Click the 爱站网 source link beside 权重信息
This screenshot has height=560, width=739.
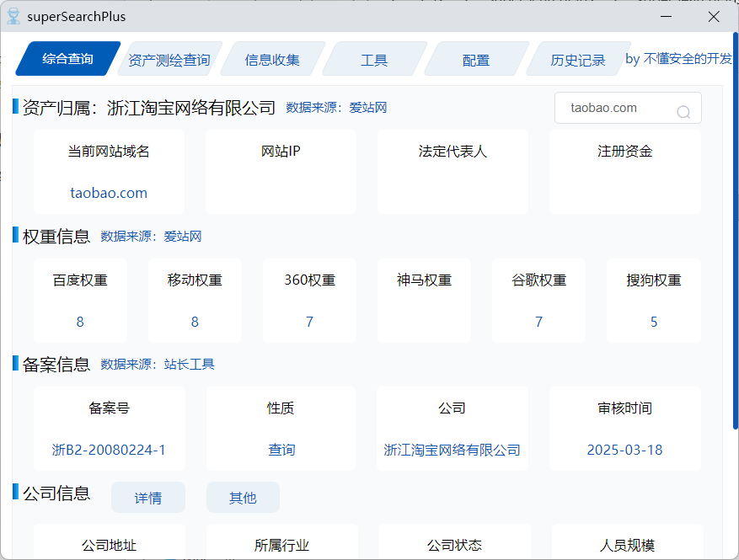(183, 237)
